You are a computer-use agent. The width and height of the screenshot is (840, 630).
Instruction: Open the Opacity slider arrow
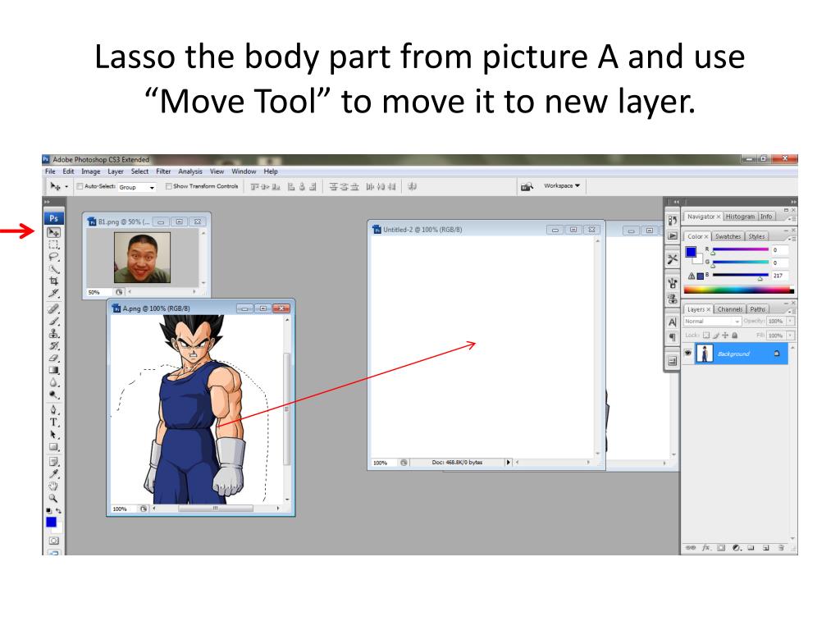point(790,321)
